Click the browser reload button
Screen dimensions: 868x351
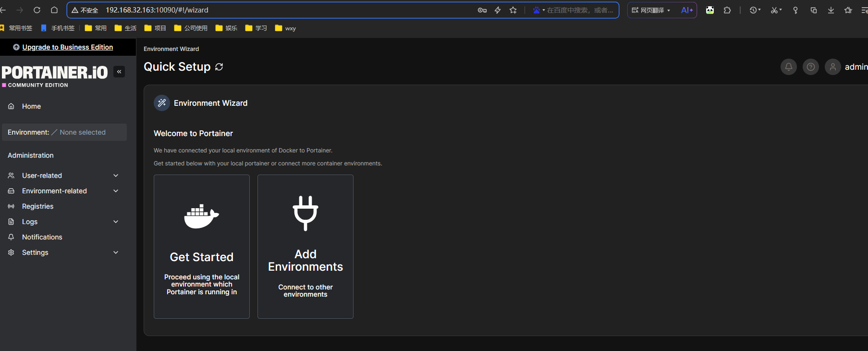point(37,10)
